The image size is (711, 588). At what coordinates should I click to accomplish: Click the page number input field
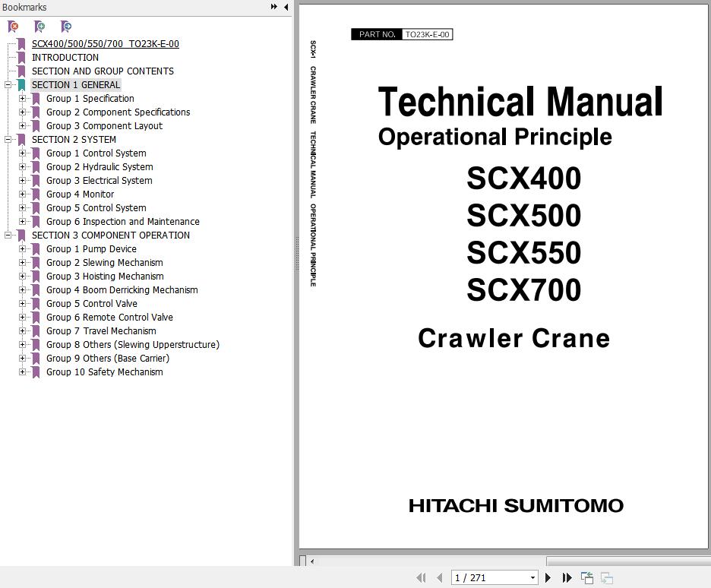click(488, 578)
